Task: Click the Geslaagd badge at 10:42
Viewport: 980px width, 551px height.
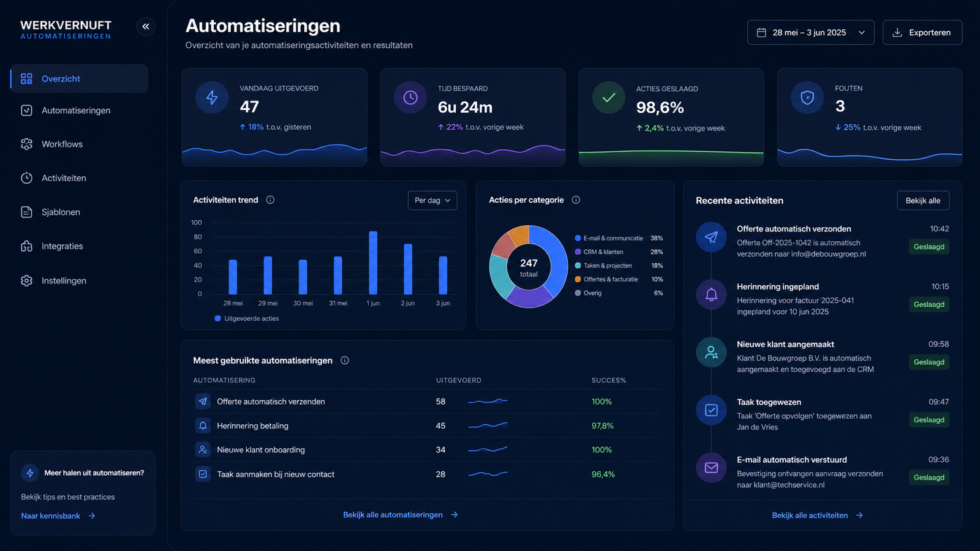Action: click(929, 247)
